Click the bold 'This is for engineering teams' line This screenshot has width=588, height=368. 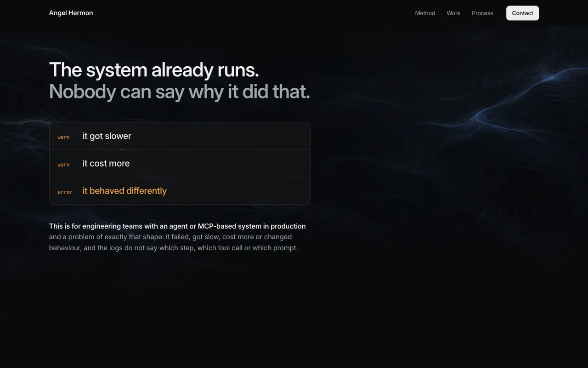tap(177, 226)
